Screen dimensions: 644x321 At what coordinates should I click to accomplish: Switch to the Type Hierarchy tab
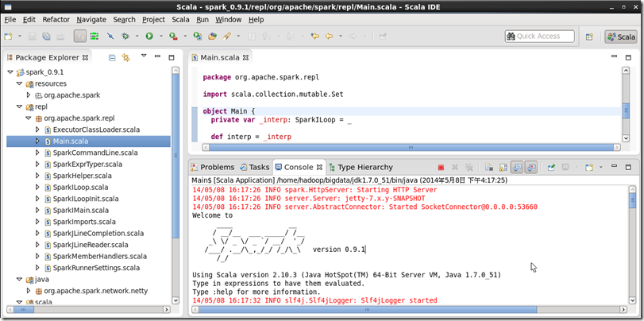[361, 168]
